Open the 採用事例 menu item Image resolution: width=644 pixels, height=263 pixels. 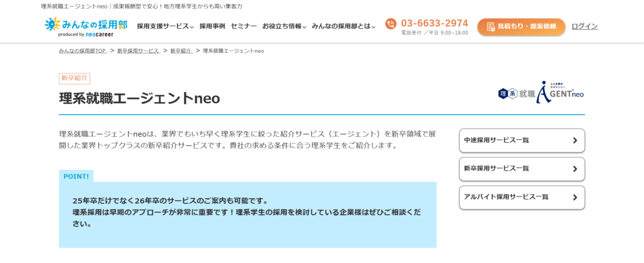click(213, 26)
